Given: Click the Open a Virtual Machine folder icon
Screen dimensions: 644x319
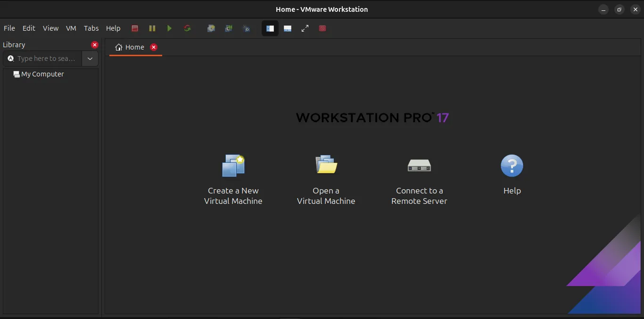Looking at the screenshot, I should point(326,164).
